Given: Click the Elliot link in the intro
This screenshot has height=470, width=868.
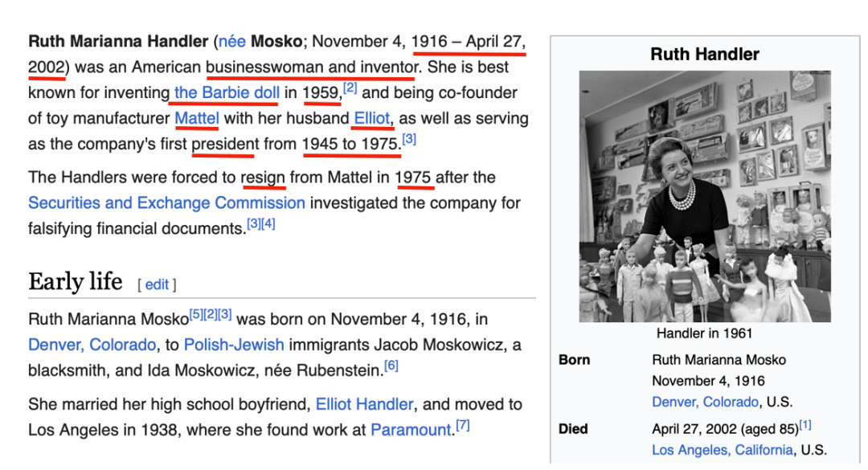Looking at the screenshot, I should pyautogui.click(x=371, y=118).
